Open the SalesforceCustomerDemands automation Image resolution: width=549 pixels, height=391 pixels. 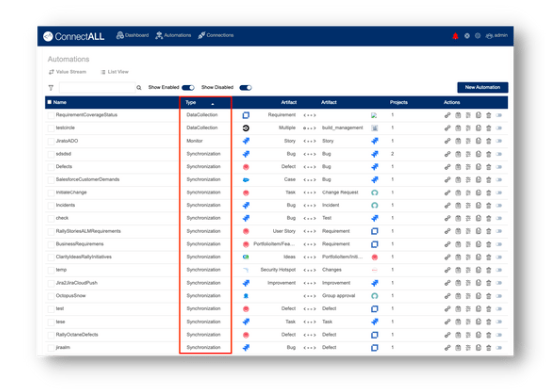(88, 179)
